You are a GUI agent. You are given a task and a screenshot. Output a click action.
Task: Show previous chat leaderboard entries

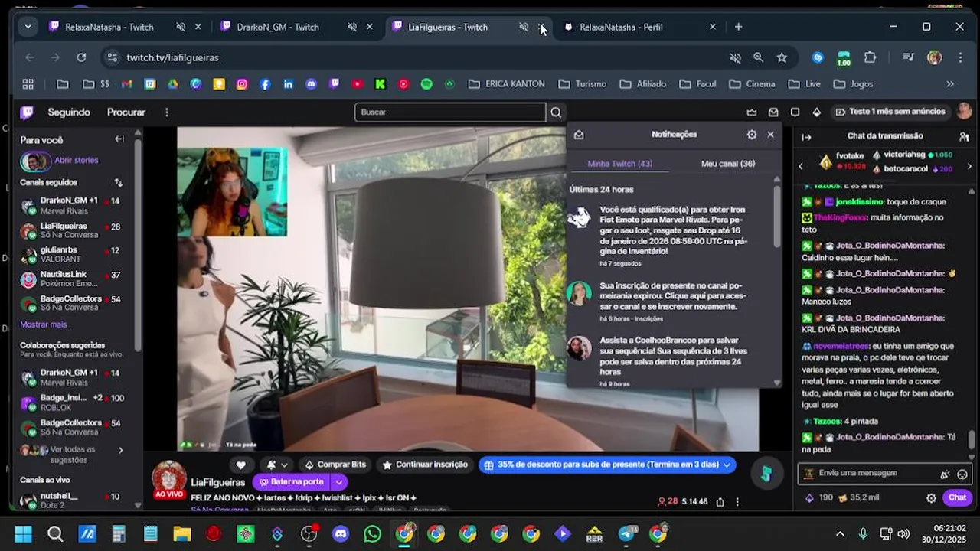click(x=801, y=165)
